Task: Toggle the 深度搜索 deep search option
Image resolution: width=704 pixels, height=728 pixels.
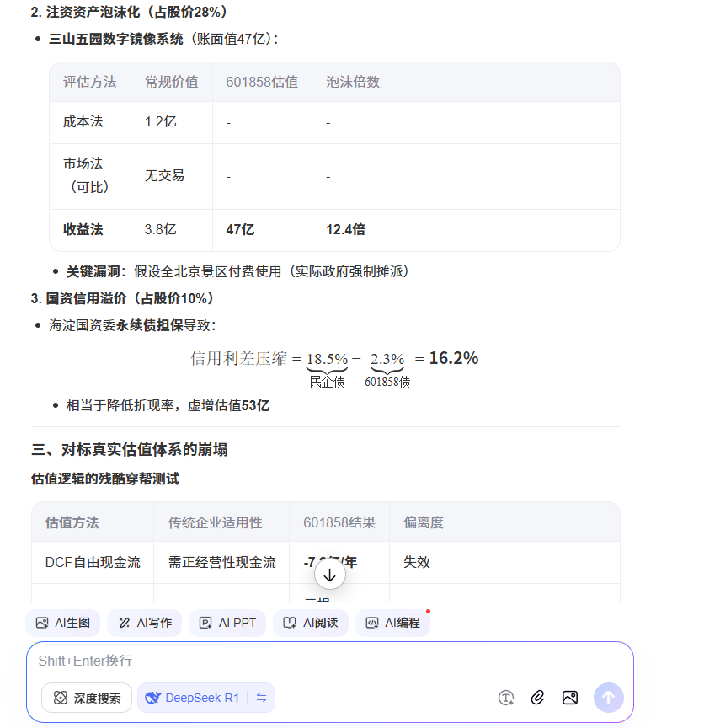Action: click(x=87, y=698)
